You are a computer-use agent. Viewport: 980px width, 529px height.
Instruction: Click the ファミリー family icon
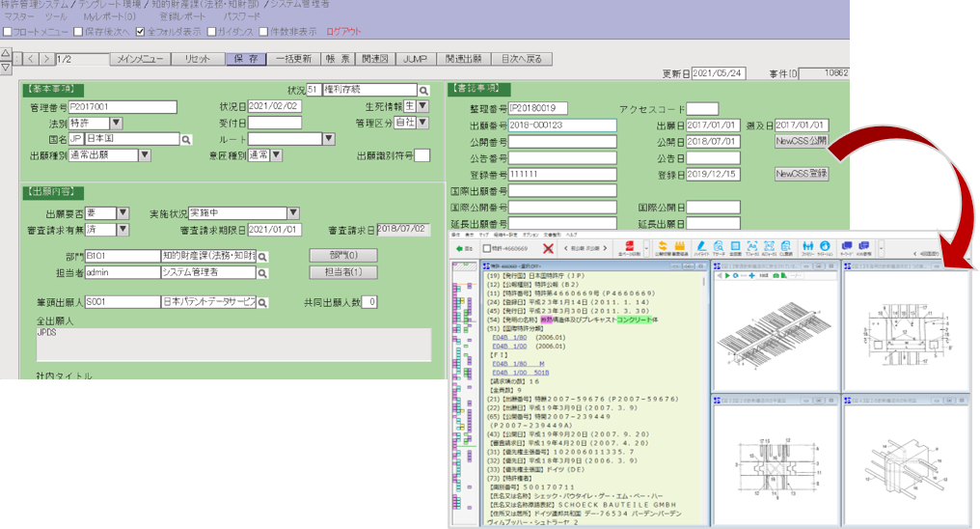808,248
